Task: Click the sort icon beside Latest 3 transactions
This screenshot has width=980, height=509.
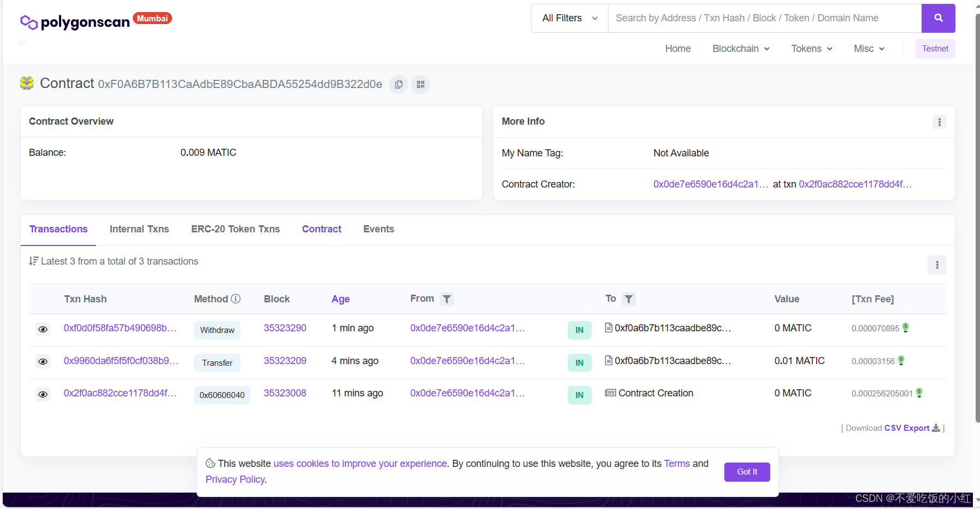Action: tap(33, 261)
